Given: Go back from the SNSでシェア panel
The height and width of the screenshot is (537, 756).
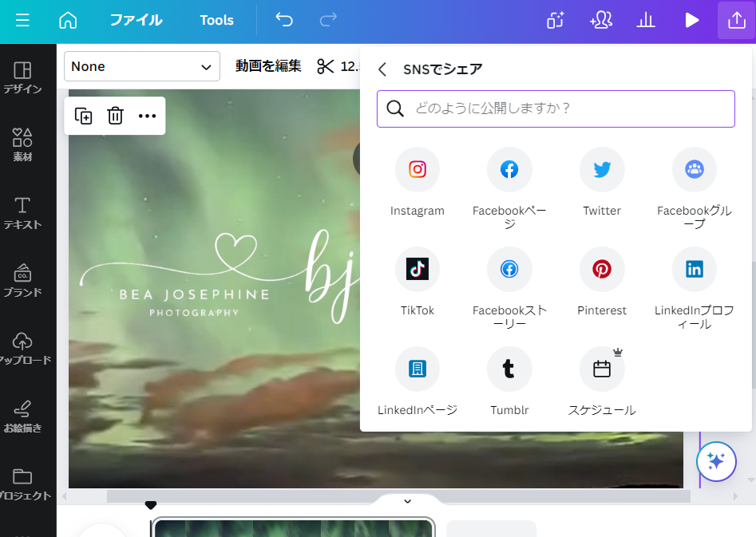Looking at the screenshot, I should click(x=382, y=69).
